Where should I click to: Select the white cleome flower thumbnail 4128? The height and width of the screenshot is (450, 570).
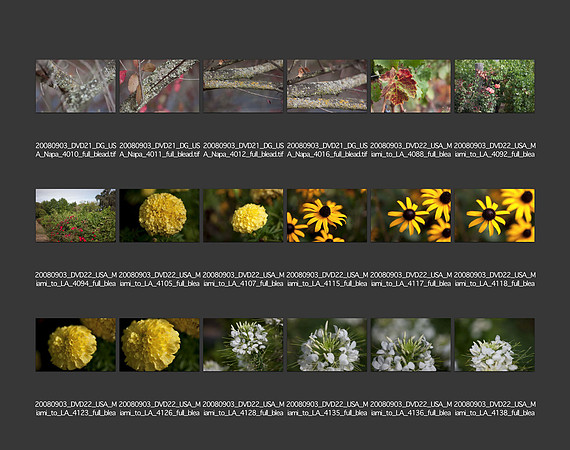243,345
